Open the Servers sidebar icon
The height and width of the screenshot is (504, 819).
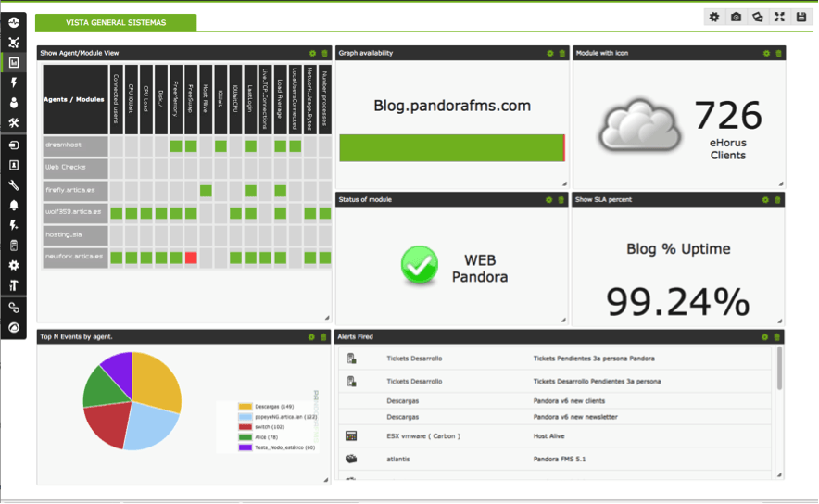(x=14, y=246)
